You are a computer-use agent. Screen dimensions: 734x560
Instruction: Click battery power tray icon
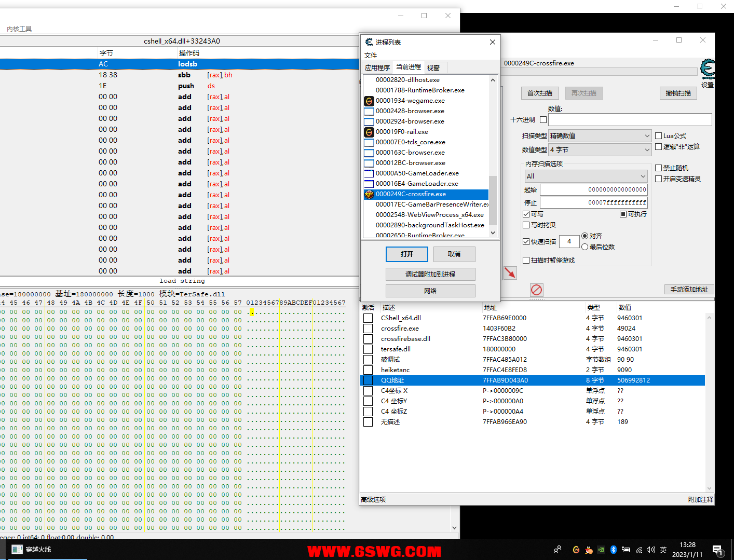tap(626, 550)
